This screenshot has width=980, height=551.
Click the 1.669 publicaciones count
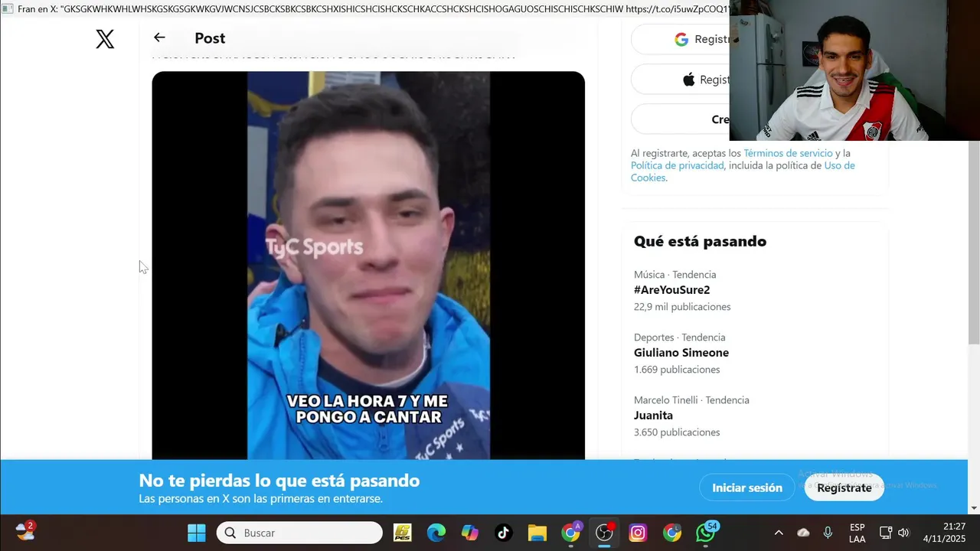[x=677, y=370]
